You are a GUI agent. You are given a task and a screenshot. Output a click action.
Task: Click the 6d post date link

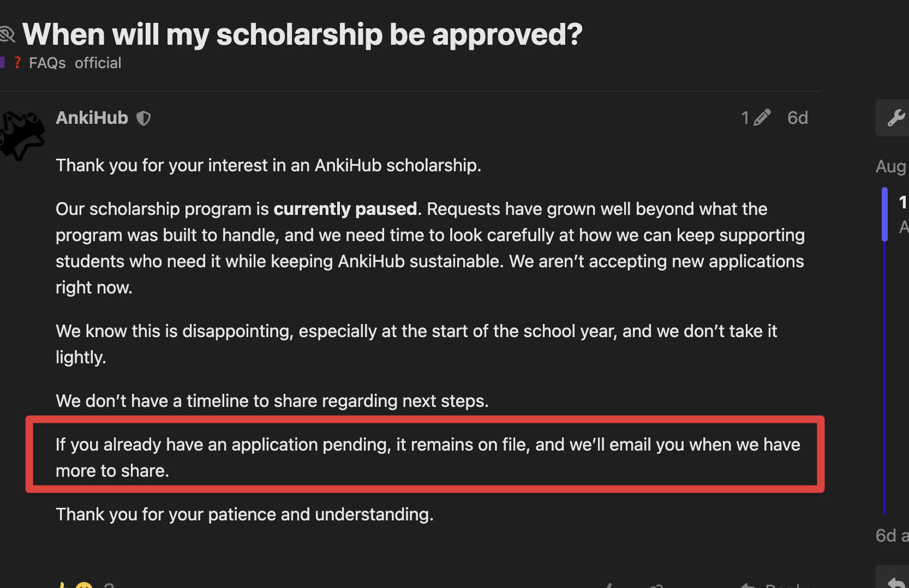(x=797, y=118)
